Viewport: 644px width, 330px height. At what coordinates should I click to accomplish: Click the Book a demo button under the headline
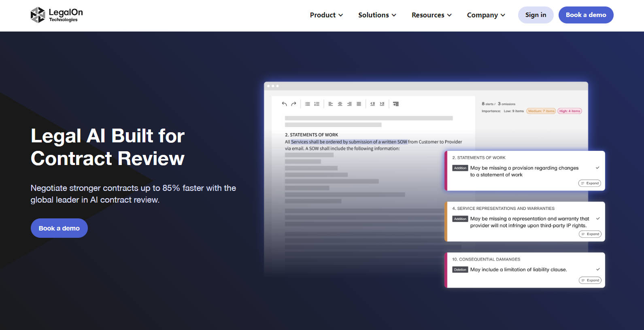(59, 228)
